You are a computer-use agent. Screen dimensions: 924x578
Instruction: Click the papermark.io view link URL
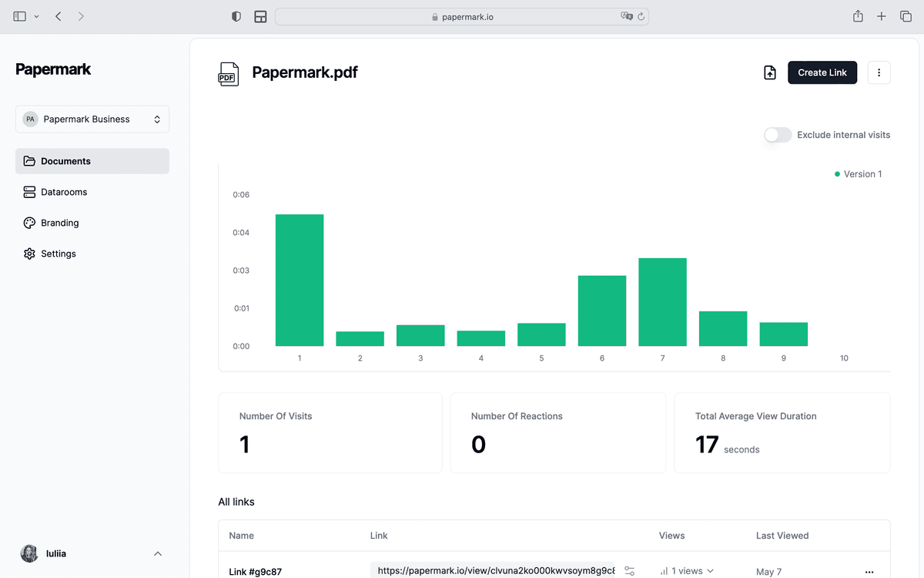pyautogui.click(x=495, y=571)
